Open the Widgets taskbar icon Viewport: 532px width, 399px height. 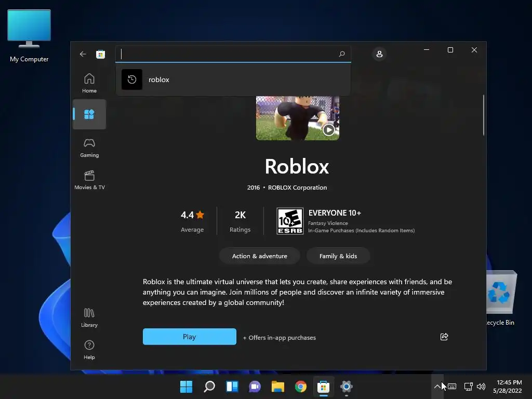[232, 387]
